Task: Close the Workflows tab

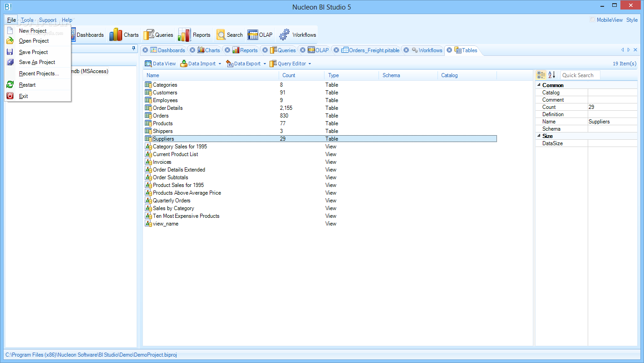Action: (406, 50)
